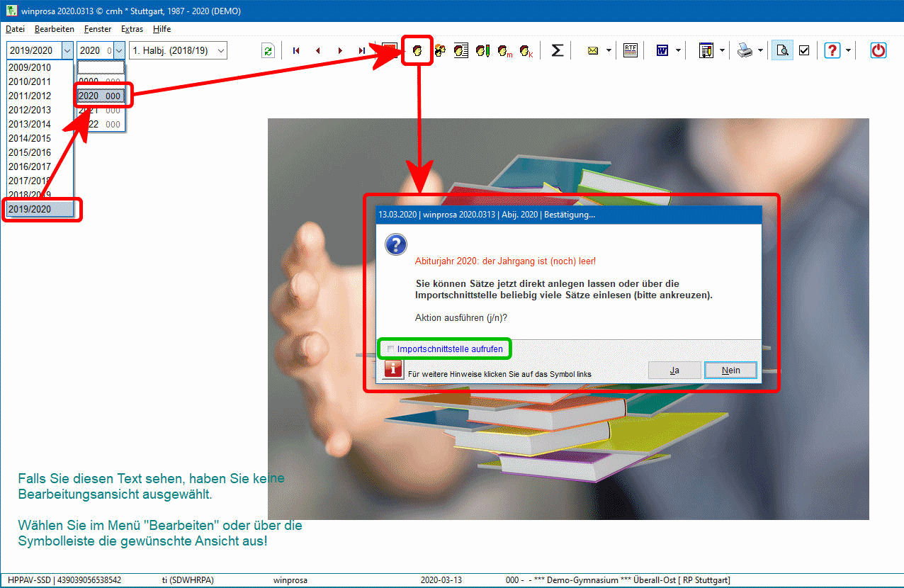
Task: Open the envelope mail dropdown arrow
Action: 609,51
